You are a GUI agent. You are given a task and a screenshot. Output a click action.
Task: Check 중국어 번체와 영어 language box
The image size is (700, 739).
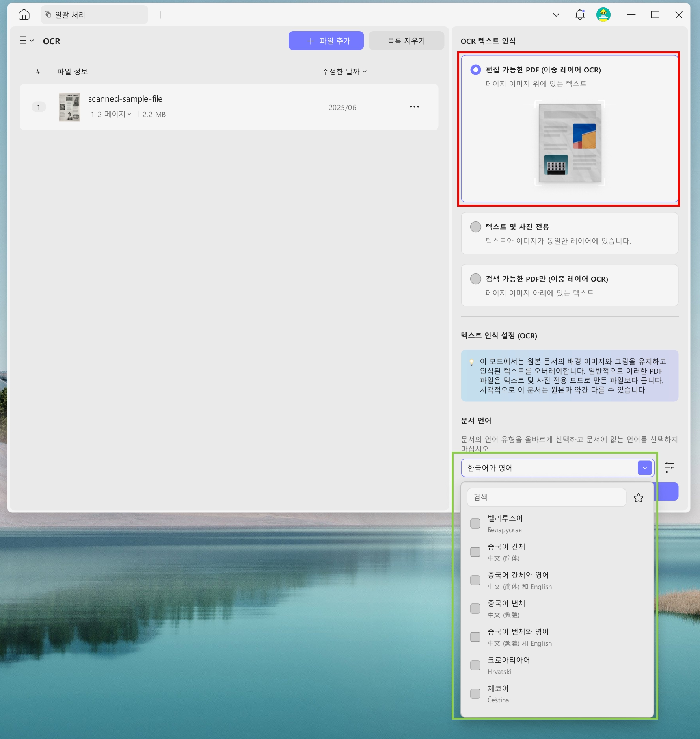pos(475,637)
